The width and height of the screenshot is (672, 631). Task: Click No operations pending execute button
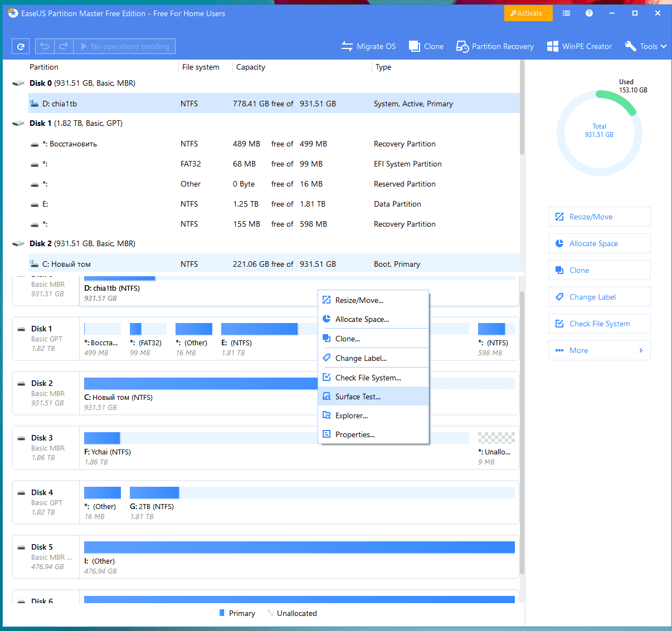click(124, 46)
